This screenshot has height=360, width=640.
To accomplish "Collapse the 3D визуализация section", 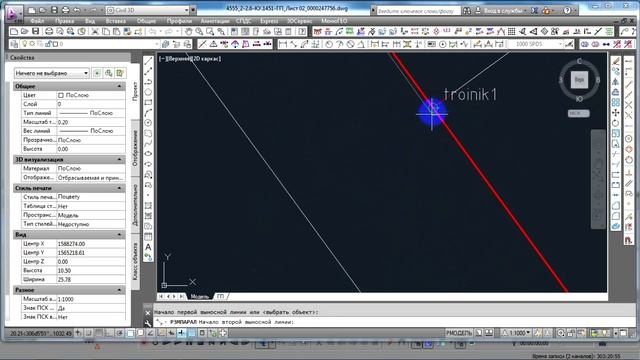I will pyautogui.click(x=119, y=160).
